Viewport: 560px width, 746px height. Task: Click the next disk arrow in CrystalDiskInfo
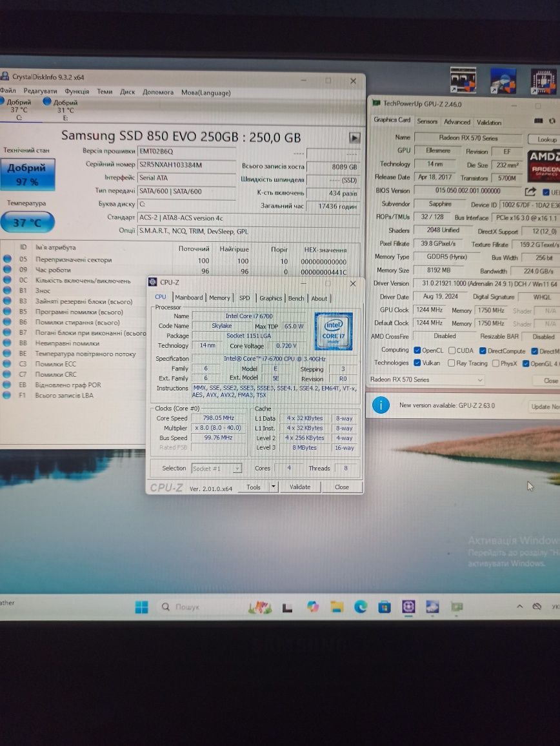(354, 137)
